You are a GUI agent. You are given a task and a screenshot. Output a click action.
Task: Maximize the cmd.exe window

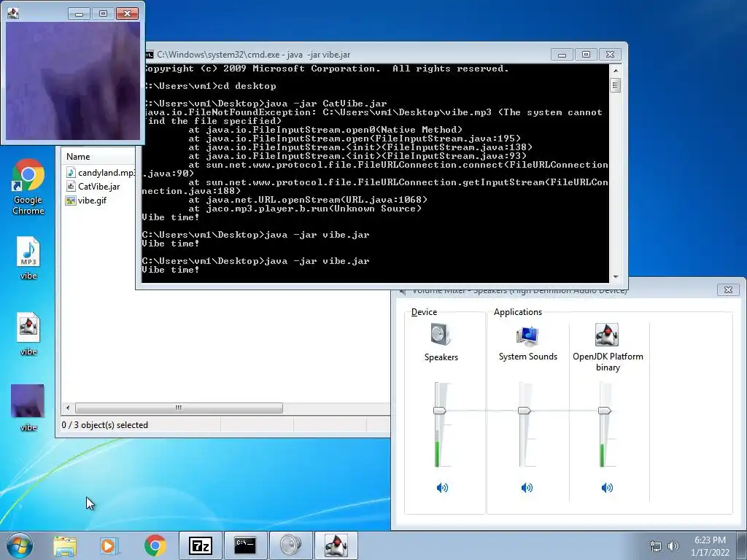click(586, 55)
